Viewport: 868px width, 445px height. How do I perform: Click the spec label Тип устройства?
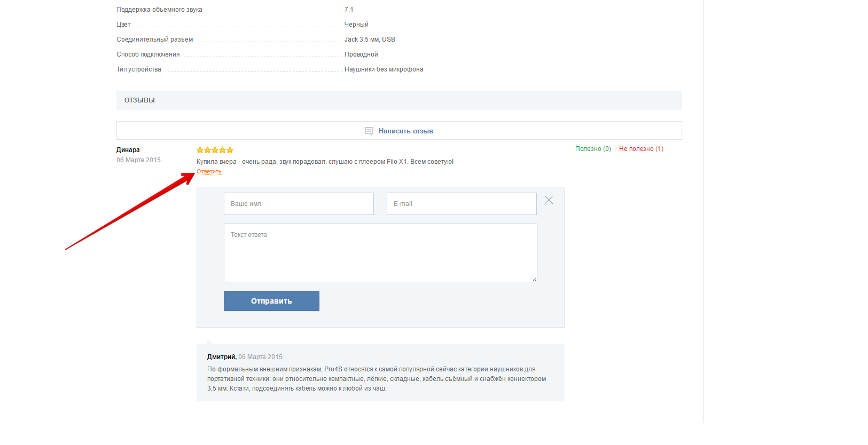coord(139,69)
